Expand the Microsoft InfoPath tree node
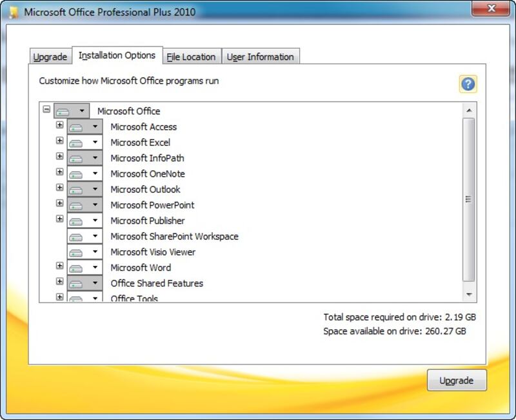This screenshot has height=420, width=516. click(x=60, y=156)
